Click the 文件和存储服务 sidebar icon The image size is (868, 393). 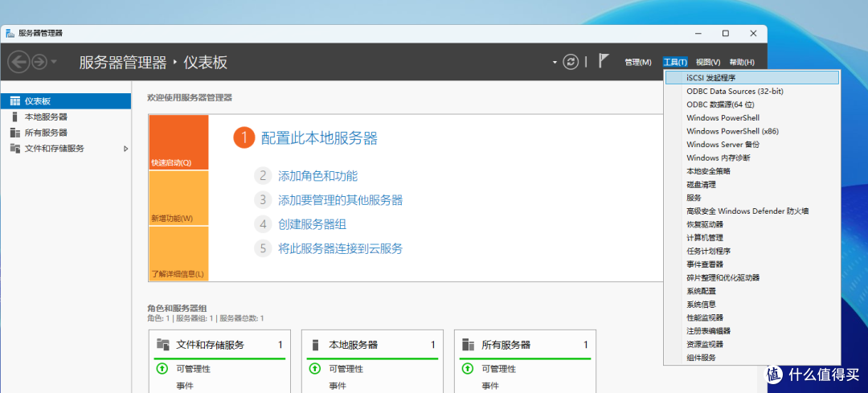pos(15,149)
